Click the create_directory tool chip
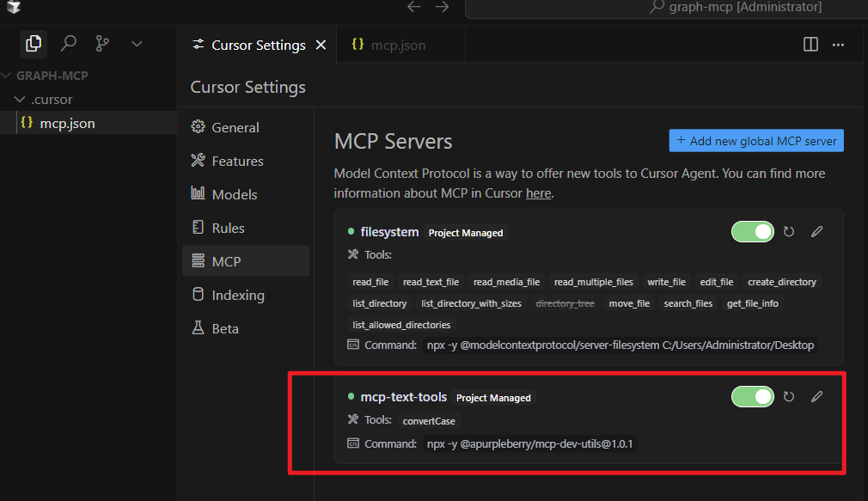868x501 pixels. (x=782, y=282)
